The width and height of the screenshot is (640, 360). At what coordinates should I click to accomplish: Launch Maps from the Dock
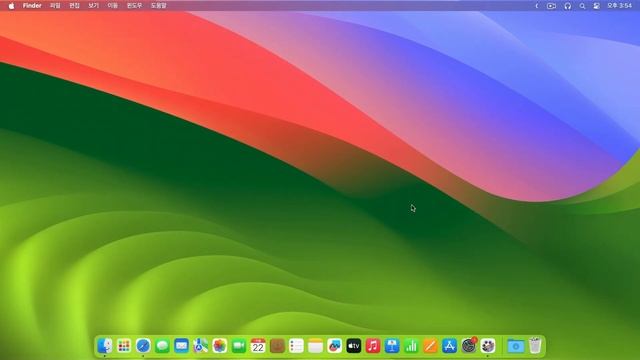tap(200, 346)
